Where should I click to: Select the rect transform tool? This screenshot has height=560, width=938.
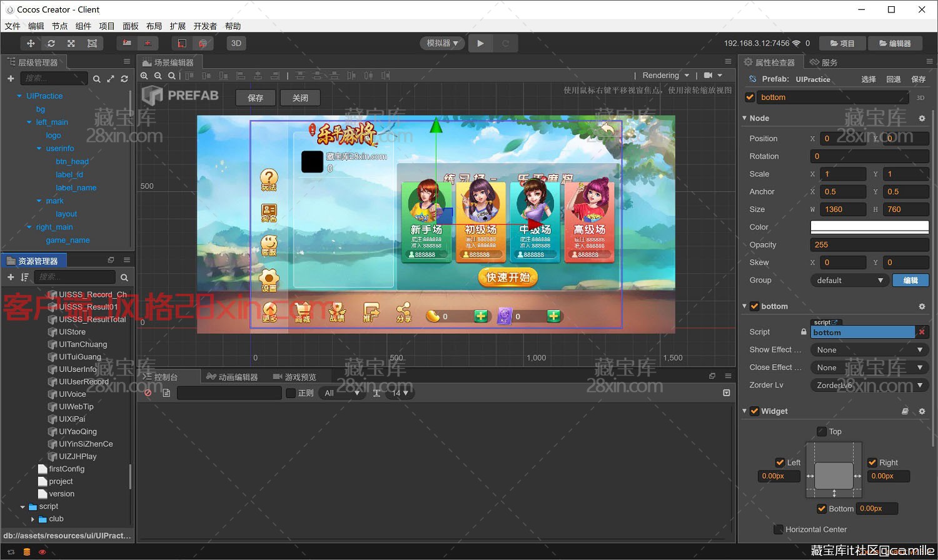pos(92,43)
